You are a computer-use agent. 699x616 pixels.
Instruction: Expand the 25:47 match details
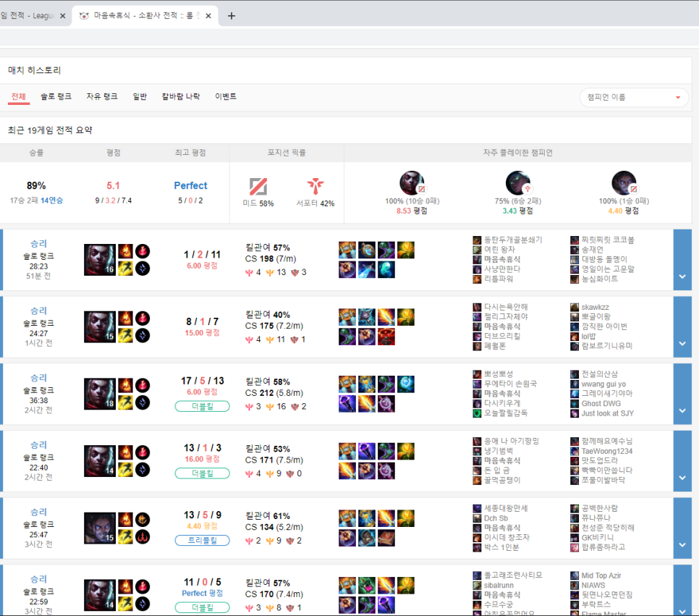pyautogui.click(x=682, y=528)
